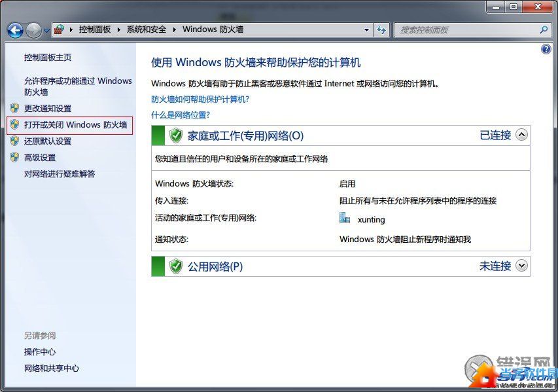Maximize the Windows 防火墙 window
This screenshot has height=392, width=558.
pos(514,7)
